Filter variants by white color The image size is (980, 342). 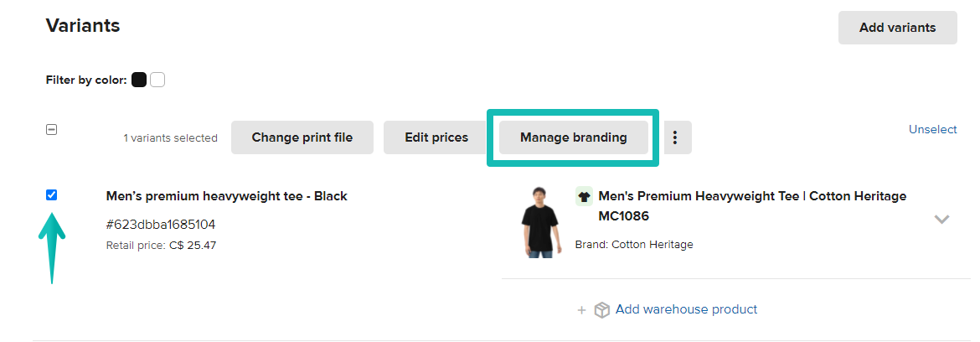click(157, 80)
